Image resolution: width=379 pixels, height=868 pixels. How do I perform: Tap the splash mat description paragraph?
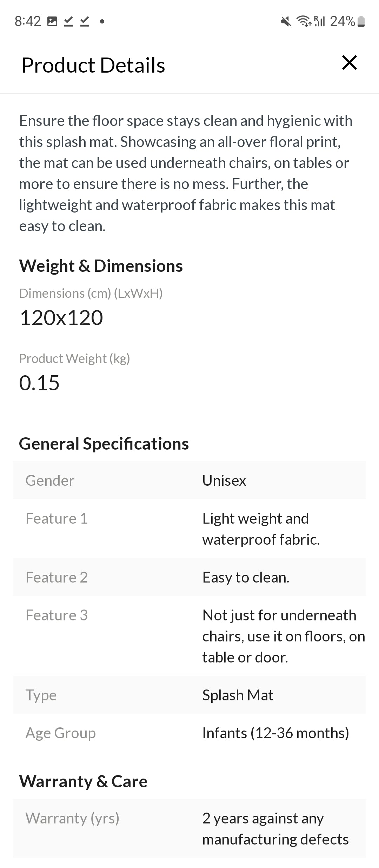pyautogui.click(x=186, y=173)
